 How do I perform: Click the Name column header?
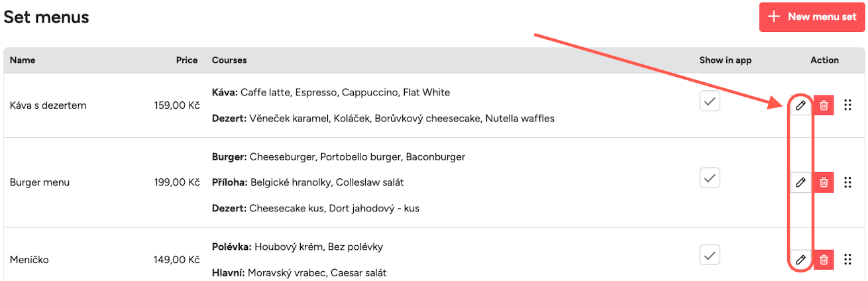(23, 60)
